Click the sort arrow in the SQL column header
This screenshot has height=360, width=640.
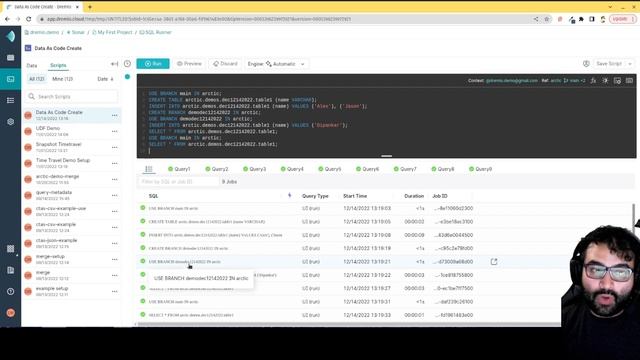tap(289, 196)
